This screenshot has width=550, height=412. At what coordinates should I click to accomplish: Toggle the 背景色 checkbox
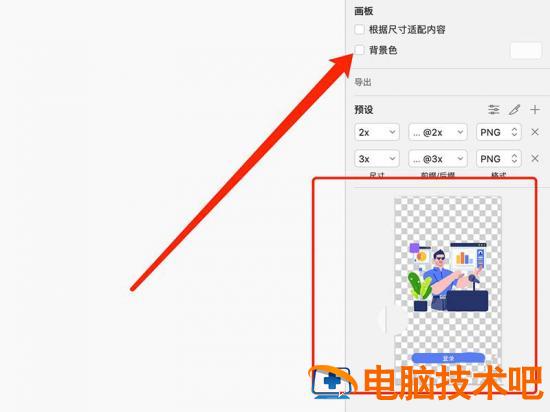pos(359,50)
